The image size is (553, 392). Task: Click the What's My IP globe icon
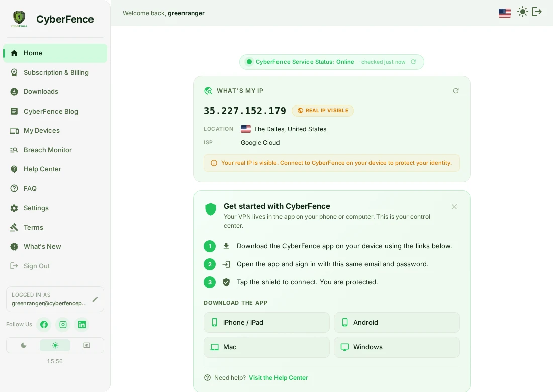coord(208,91)
